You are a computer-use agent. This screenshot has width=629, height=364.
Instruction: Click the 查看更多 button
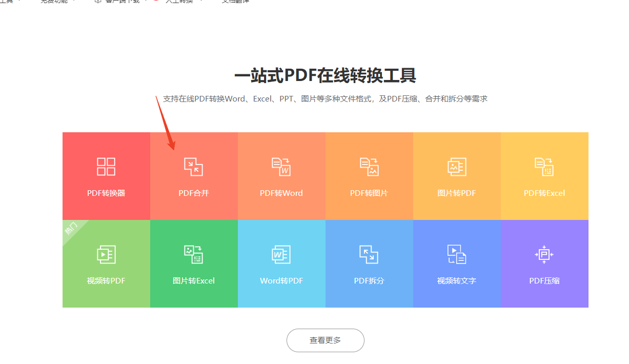click(326, 340)
